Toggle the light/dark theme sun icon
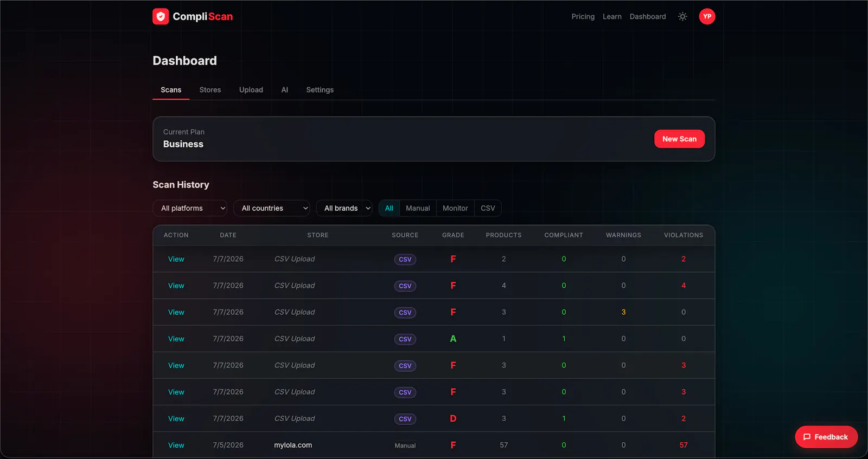Image resolution: width=868 pixels, height=459 pixels. [682, 16]
